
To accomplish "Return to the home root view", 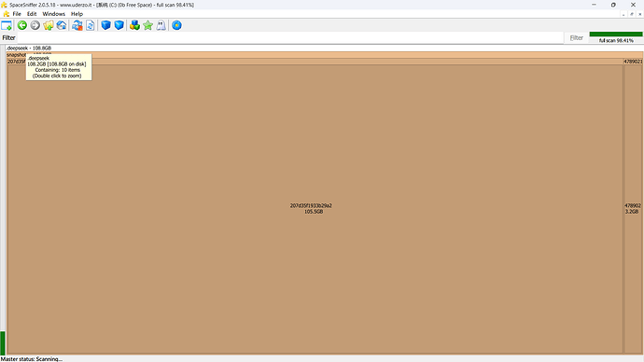I will coord(62,25).
